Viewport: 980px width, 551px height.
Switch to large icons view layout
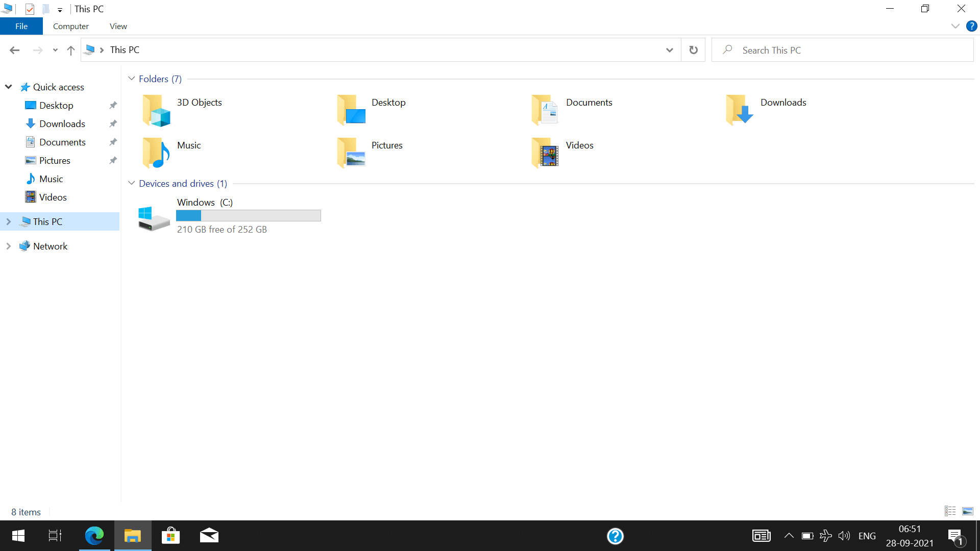968,511
